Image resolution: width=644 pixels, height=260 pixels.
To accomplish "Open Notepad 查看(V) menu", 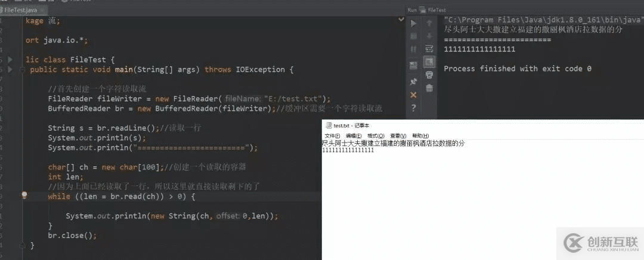I will click(x=398, y=135).
